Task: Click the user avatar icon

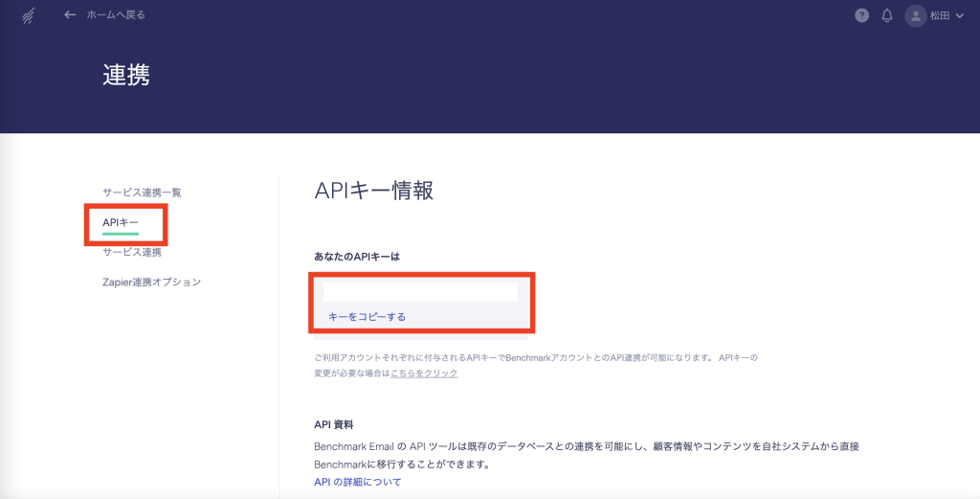Action: [x=916, y=15]
